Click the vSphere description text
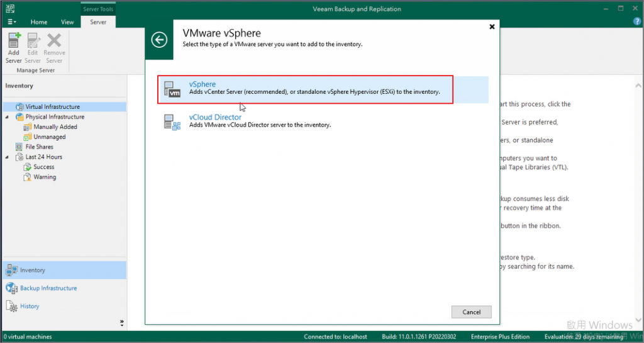The height and width of the screenshot is (343, 644). 314,92
